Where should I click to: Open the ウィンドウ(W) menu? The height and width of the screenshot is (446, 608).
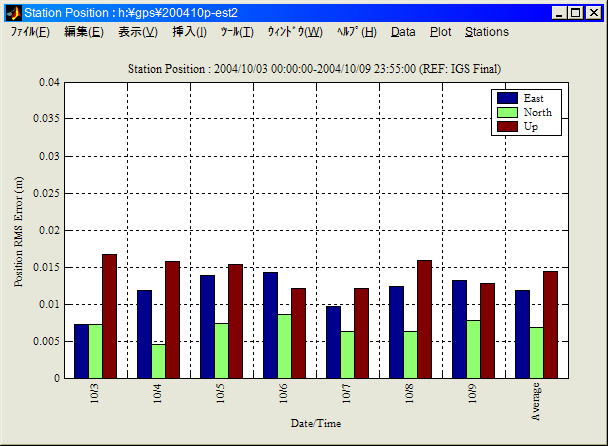(x=294, y=32)
